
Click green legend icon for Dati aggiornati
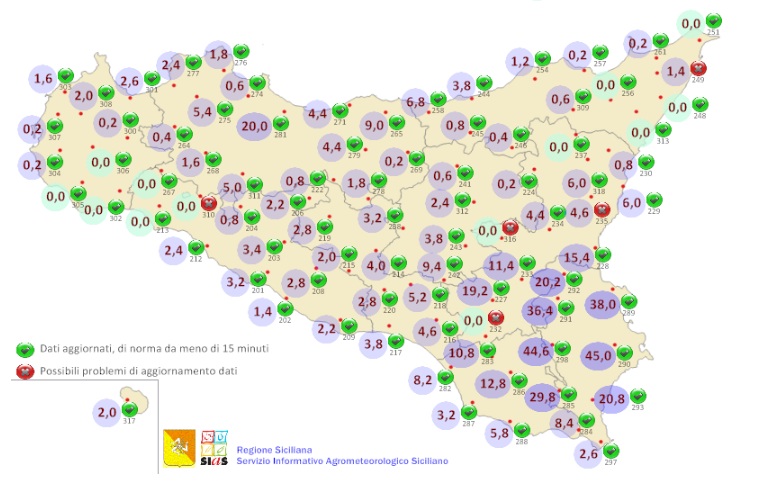25,350
